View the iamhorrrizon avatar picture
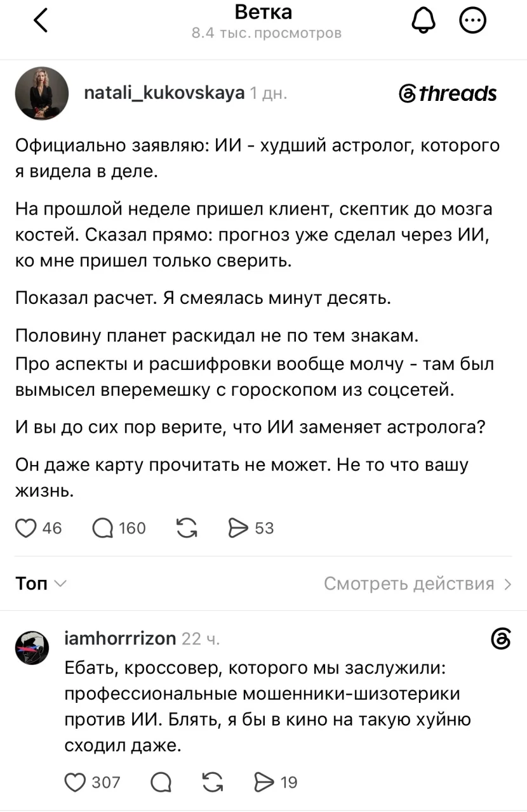 click(x=32, y=648)
